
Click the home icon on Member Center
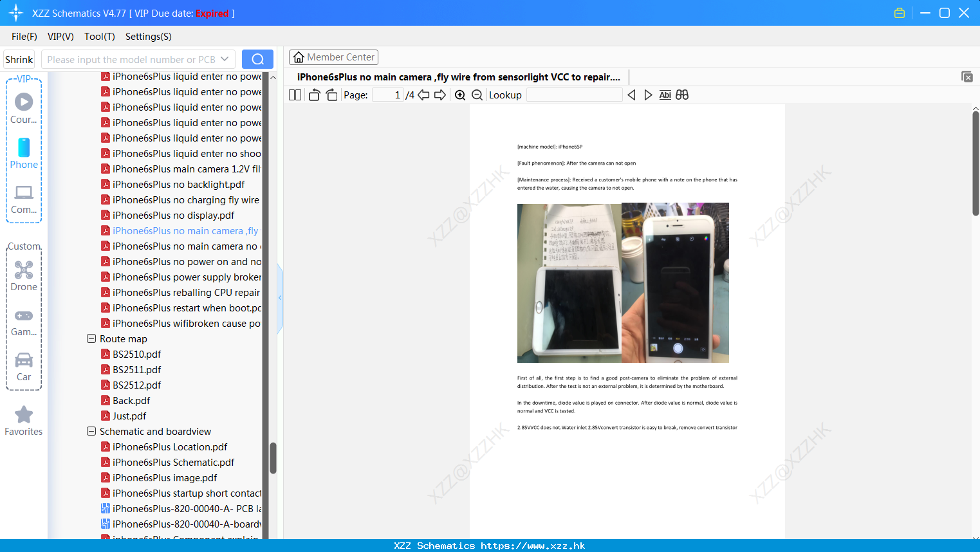tap(299, 57)
